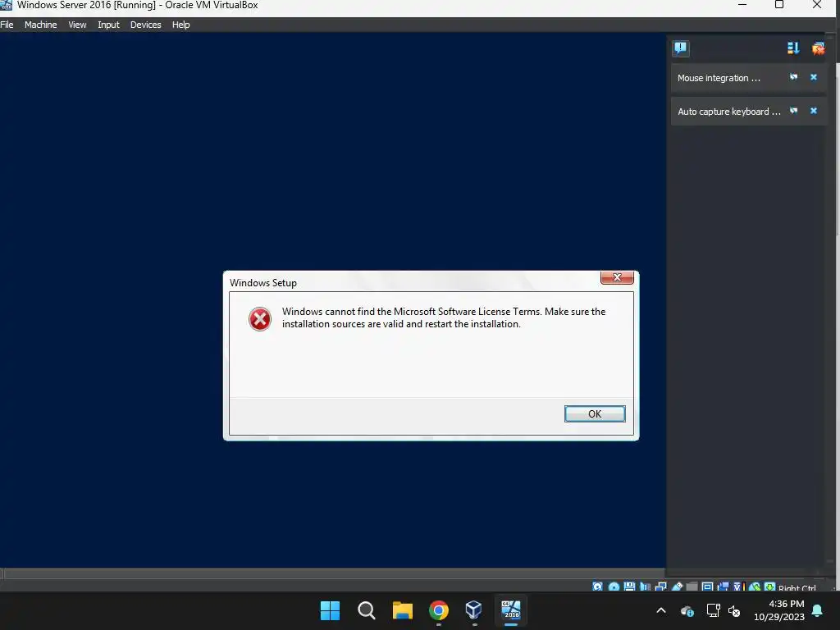Click the hard disk status bar indicator

[x=597, y=587]
